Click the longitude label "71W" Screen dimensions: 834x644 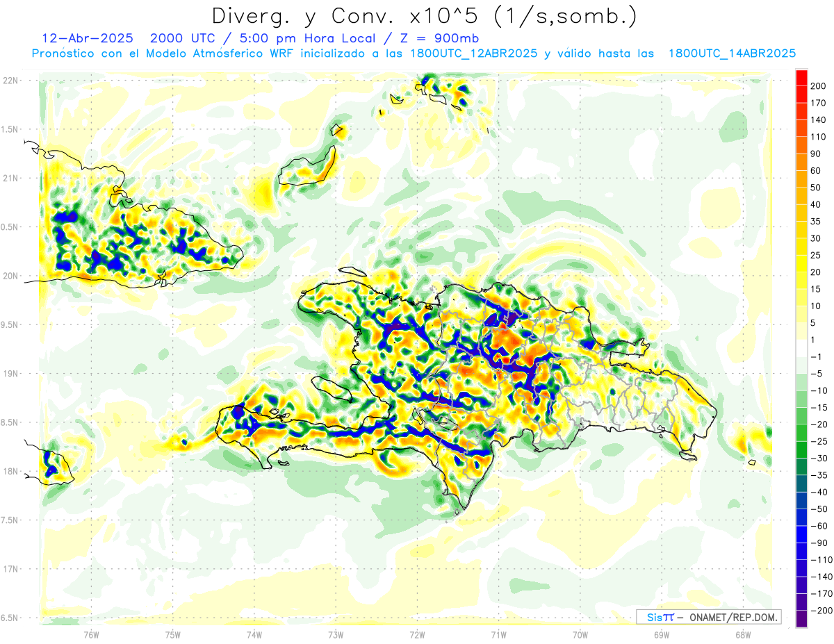tap(498, 635)
